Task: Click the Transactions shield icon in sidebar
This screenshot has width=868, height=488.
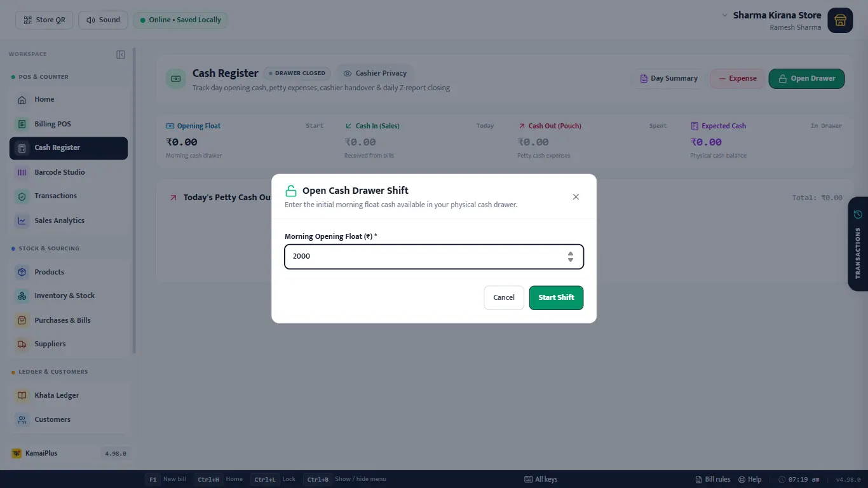Action: pos(22,196)
